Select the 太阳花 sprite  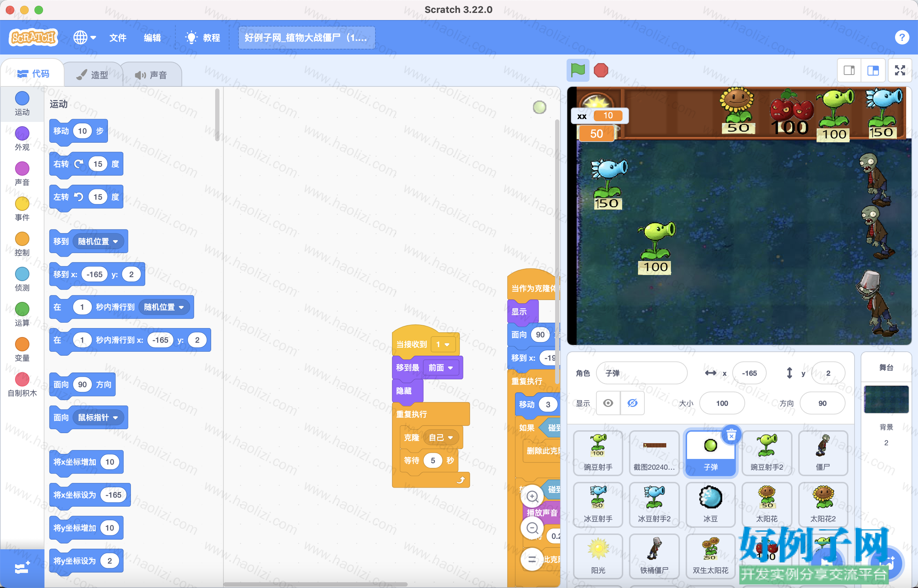tap(767, 505)
